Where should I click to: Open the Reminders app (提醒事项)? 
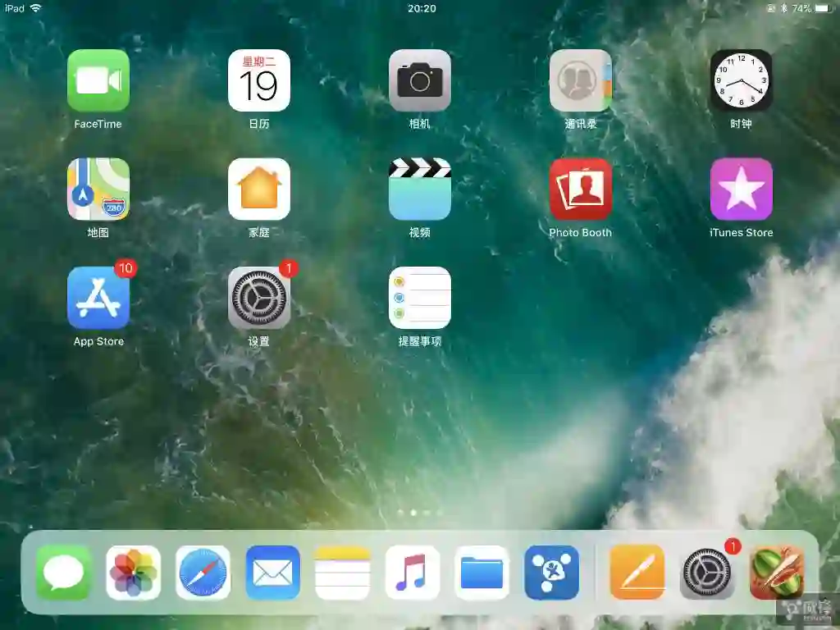(420, 298)
